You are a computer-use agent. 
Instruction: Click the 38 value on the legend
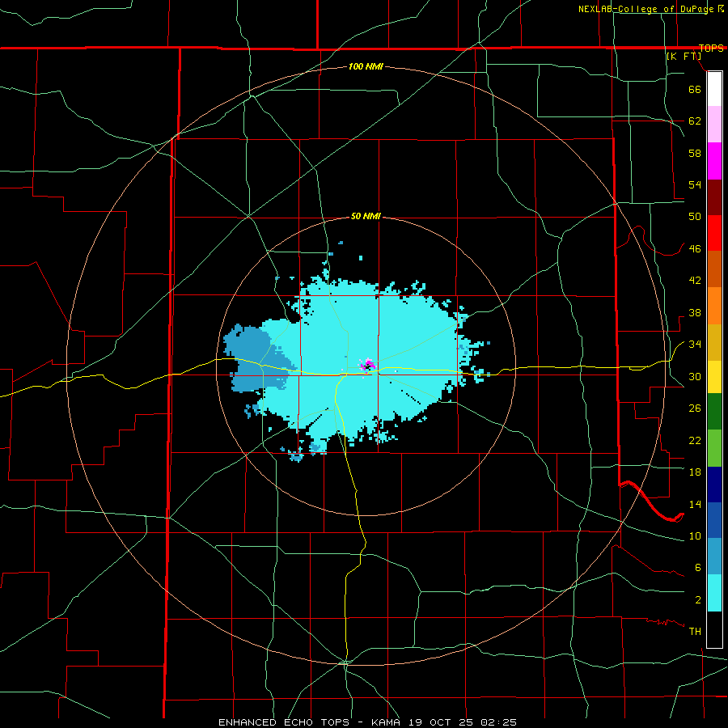pyautogui.click(x=695, y=312)
